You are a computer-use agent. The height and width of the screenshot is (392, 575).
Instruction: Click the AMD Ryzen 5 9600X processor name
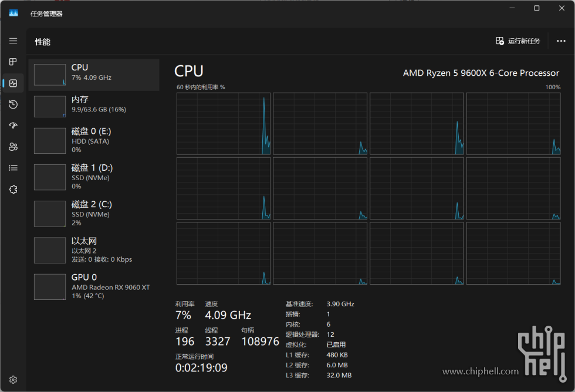[481, 73]
